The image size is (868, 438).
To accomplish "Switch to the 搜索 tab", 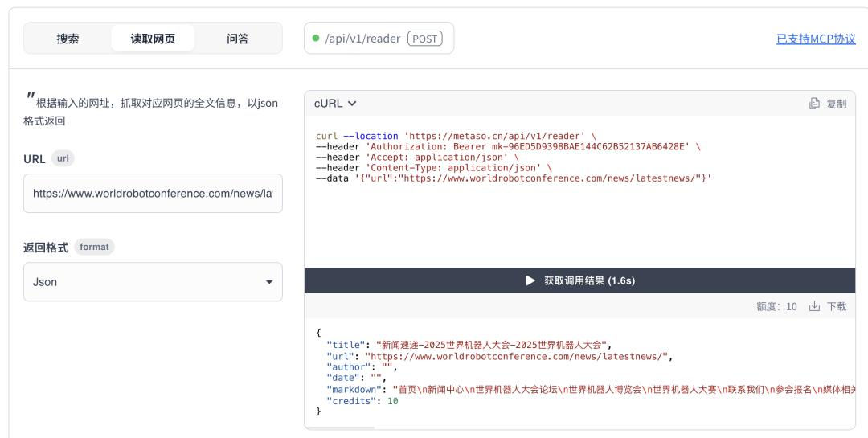I will [x=68, y=39].
